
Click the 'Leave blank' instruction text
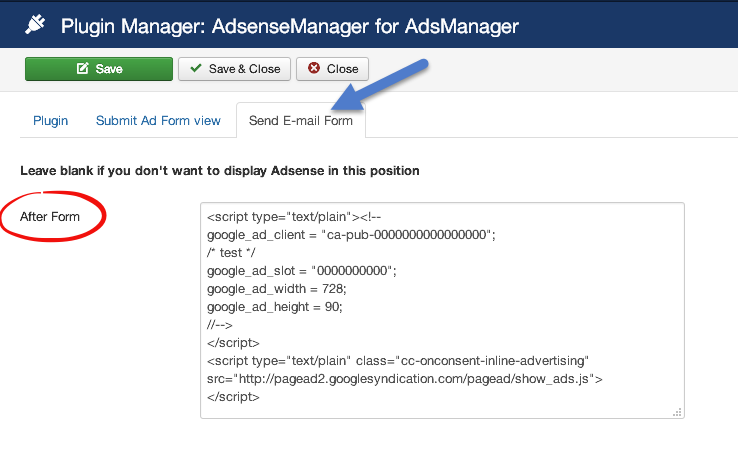[219, 170]
